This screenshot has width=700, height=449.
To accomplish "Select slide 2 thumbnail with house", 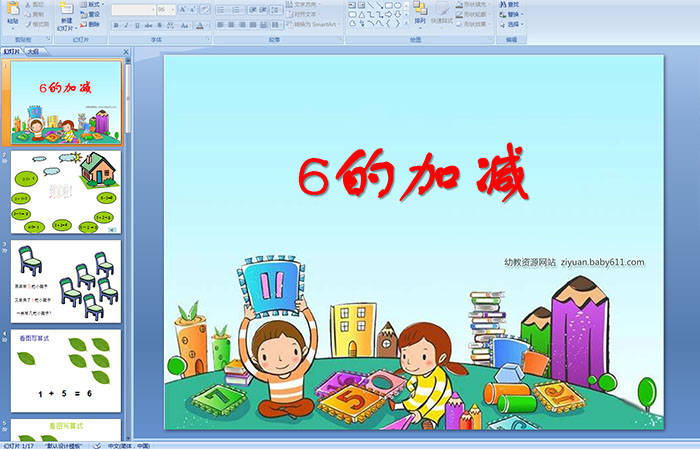I will 66,192.
